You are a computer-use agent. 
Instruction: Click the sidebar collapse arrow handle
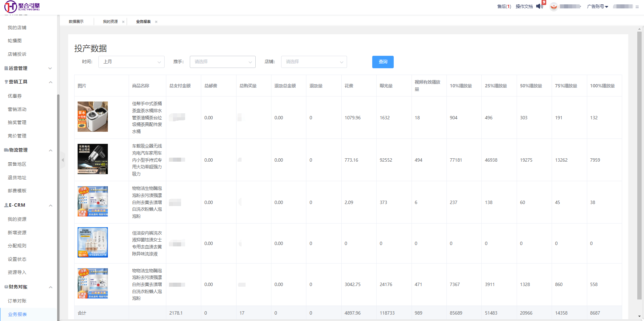pos(62,160)
